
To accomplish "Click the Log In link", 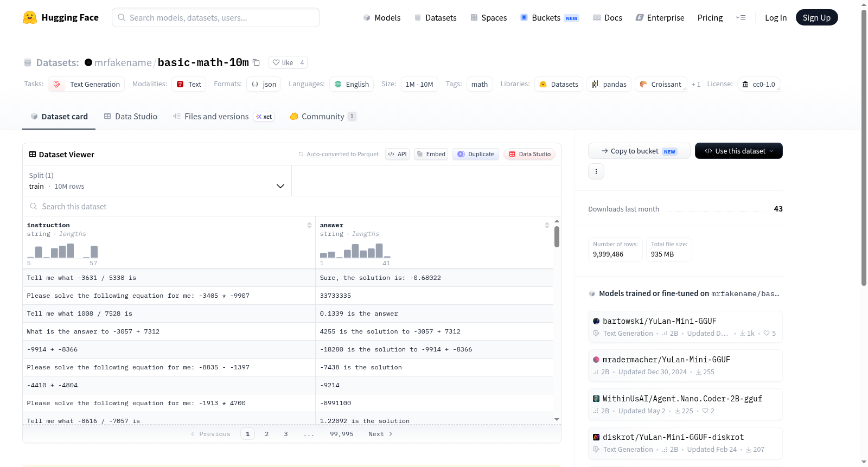I will point(776,17).
